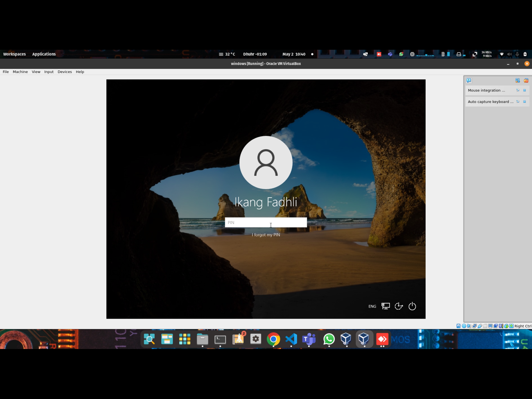The image size is (532, 399).
Task: Click the hard disk activity indicator
Action: pyautogui.click(x=458, y=326)
